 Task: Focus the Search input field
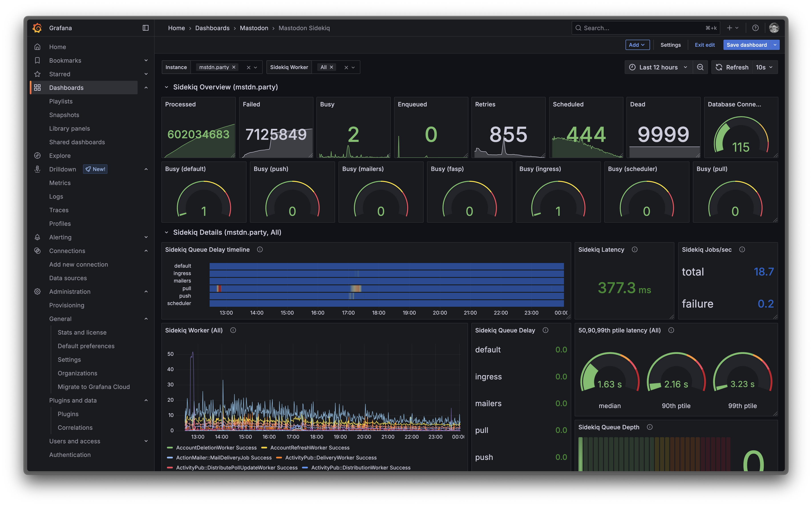coord(646,28)
